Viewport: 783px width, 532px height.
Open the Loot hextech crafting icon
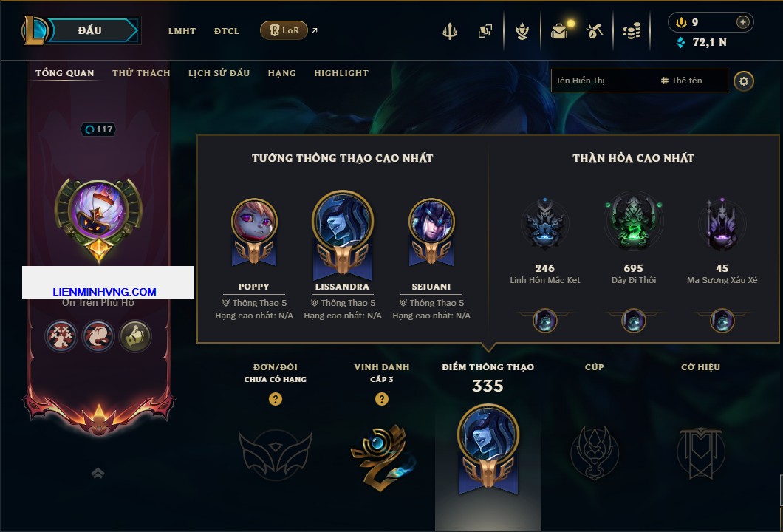click(x=594, y=31)
